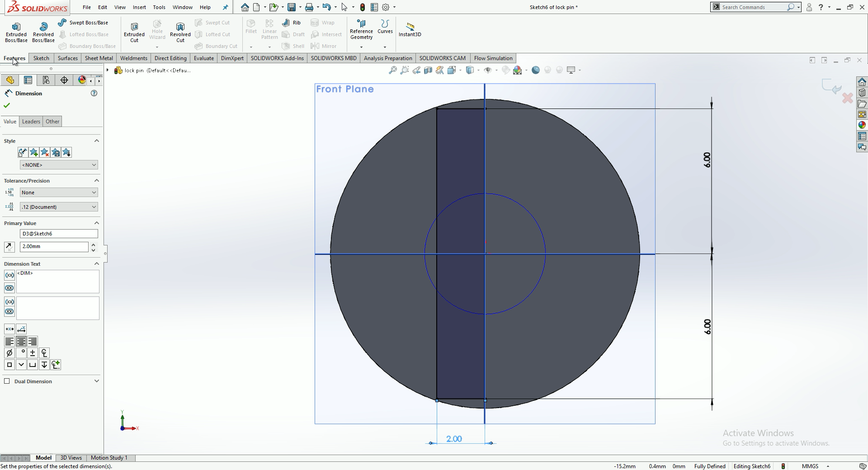
Task: Toggle Inspection Dimension beside the <DIM> box
Action: point(9,288)
